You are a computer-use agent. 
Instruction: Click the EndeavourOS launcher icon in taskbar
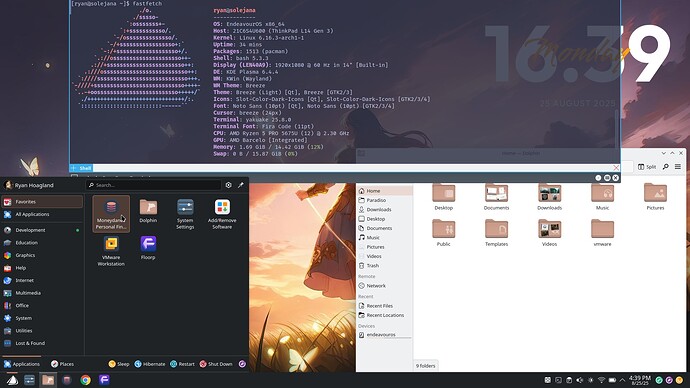tap(12, 380)
